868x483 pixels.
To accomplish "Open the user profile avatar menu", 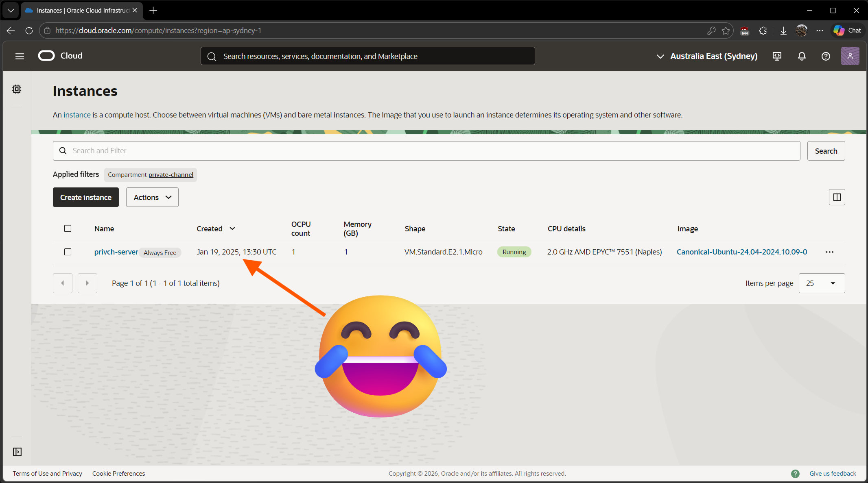I will (x=850, y=56).
